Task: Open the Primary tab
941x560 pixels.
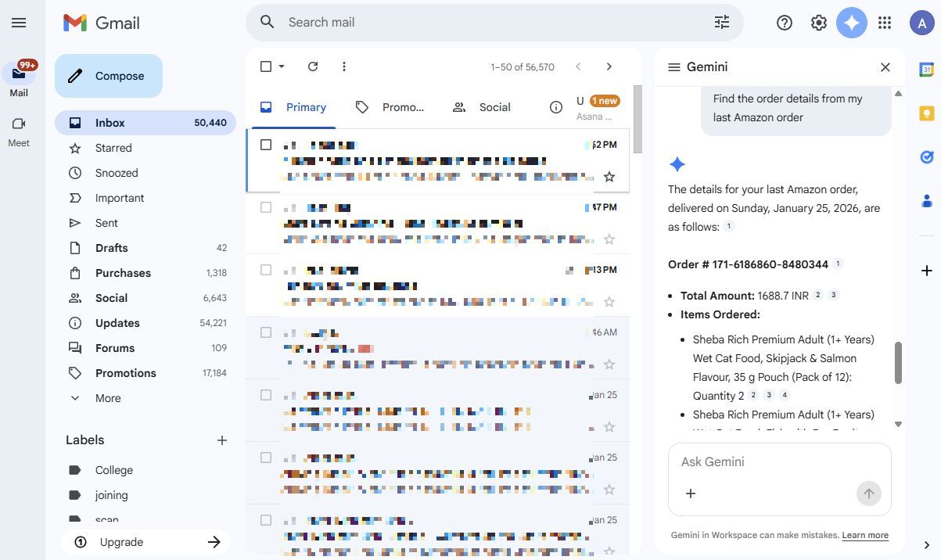Action: (x=293, y=107)
